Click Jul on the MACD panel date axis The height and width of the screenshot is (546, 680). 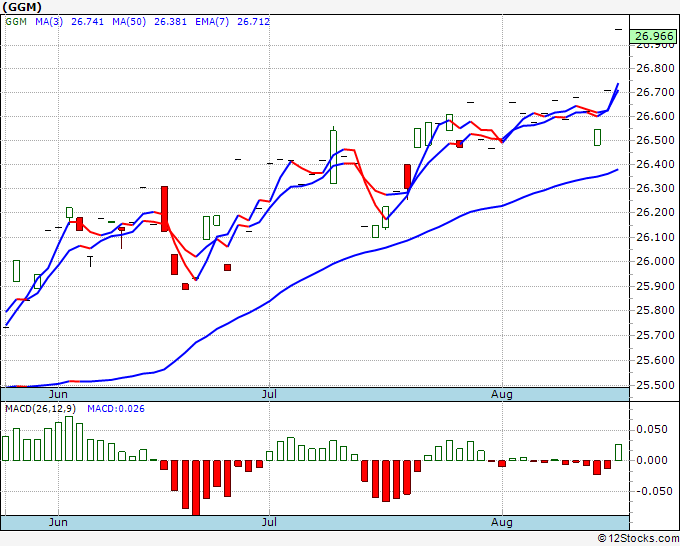269,522
